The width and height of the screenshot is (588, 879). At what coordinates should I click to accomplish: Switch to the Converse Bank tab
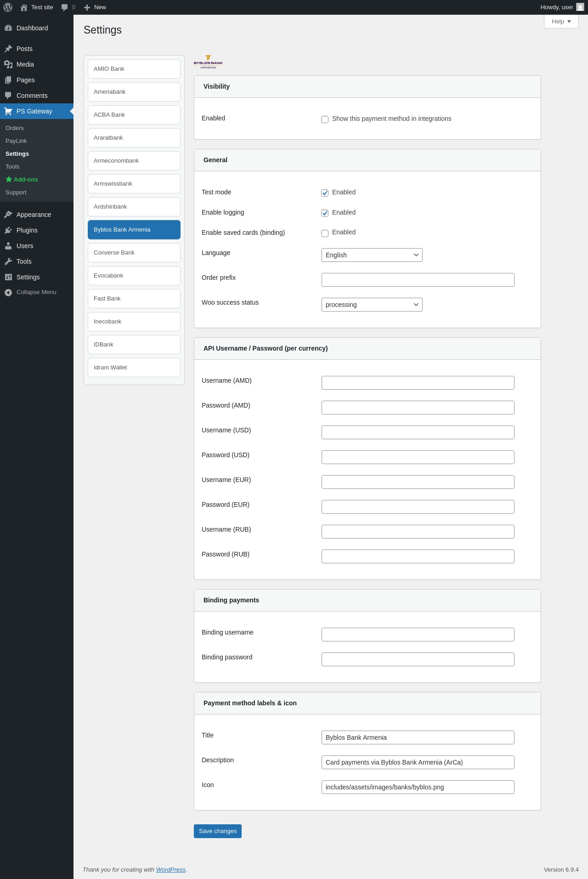point(134,253)
